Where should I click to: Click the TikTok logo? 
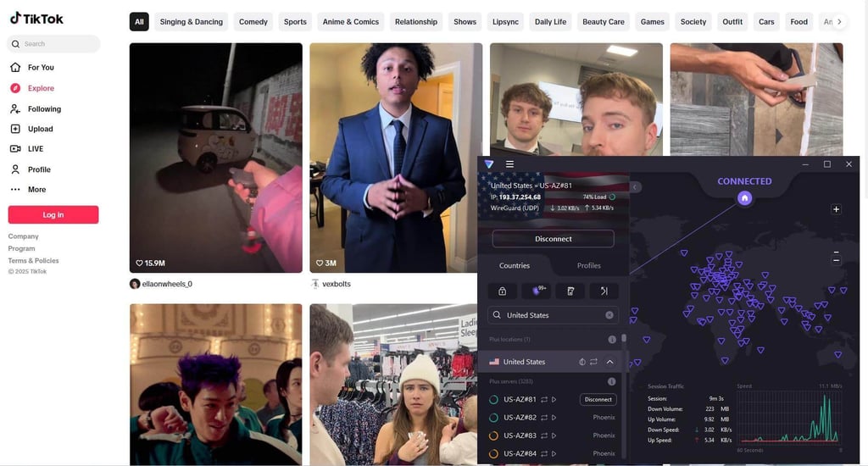(36, 19)
